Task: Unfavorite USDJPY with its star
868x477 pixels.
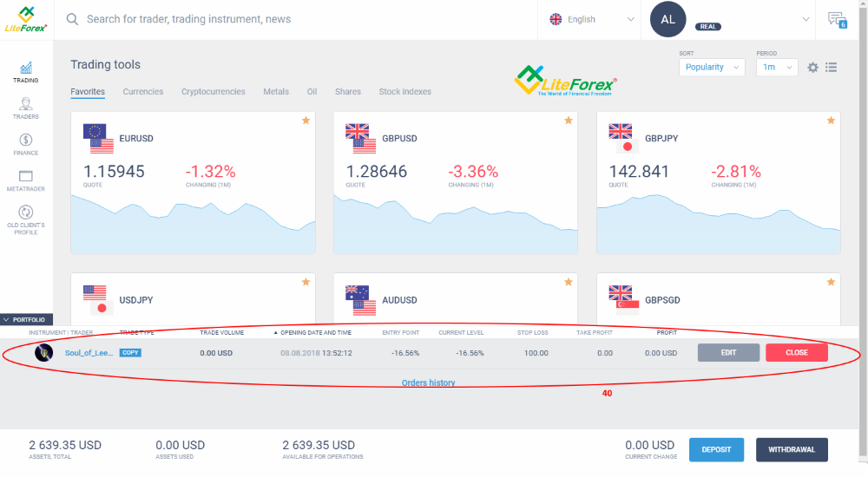Action: click(306, 282)
